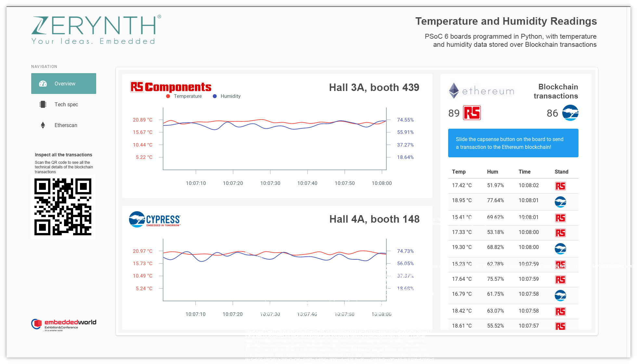The height and width of the screenshot is (364, 637).
Task: Click the Cypress transaction count 86
Action: (552, 113)
